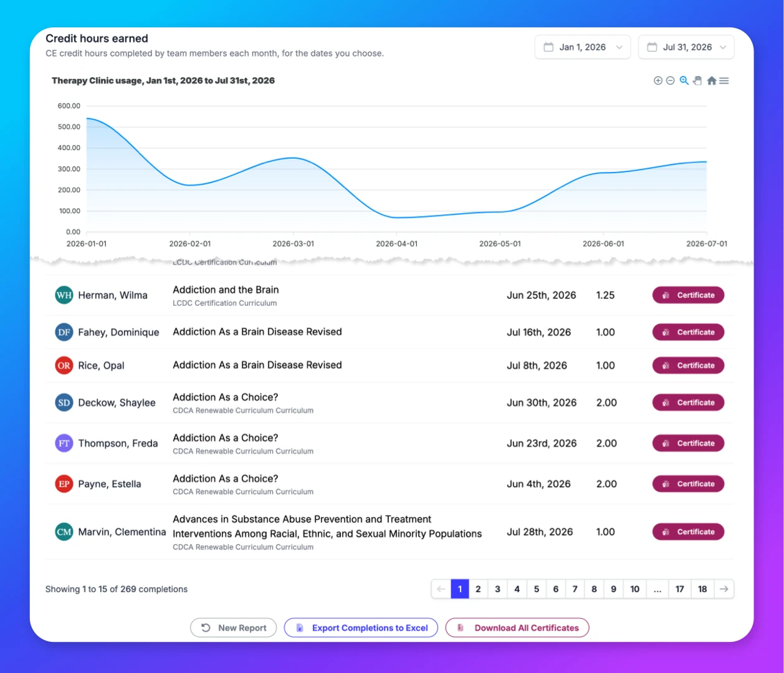Go to page 6
This screenshot has width=784, height=673.
click(x=556, y=589)
